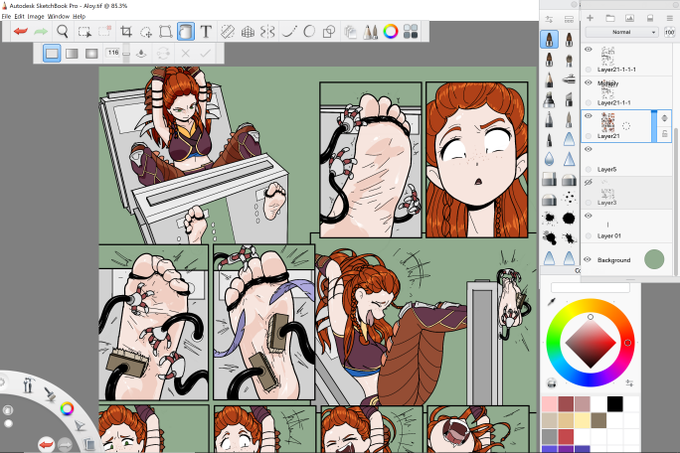
Task: Toggle the lock on Layer21
Action: click(x=664, y=134)
